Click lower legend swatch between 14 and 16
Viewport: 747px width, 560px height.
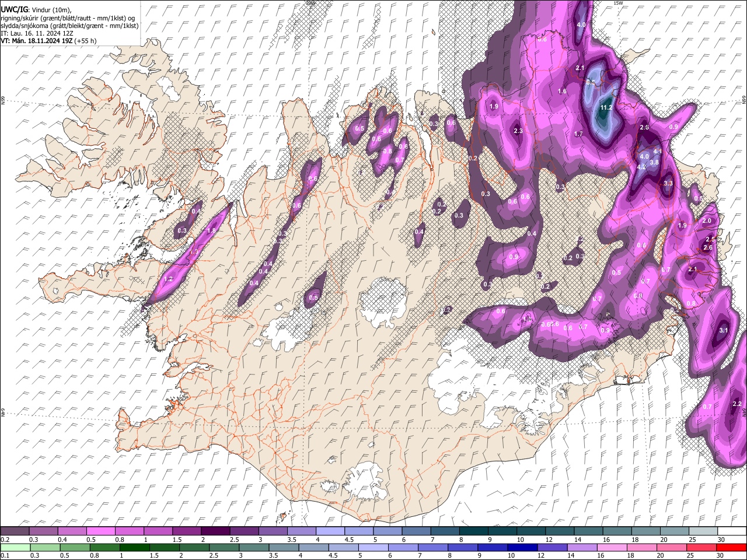click(x=582, y=547)
